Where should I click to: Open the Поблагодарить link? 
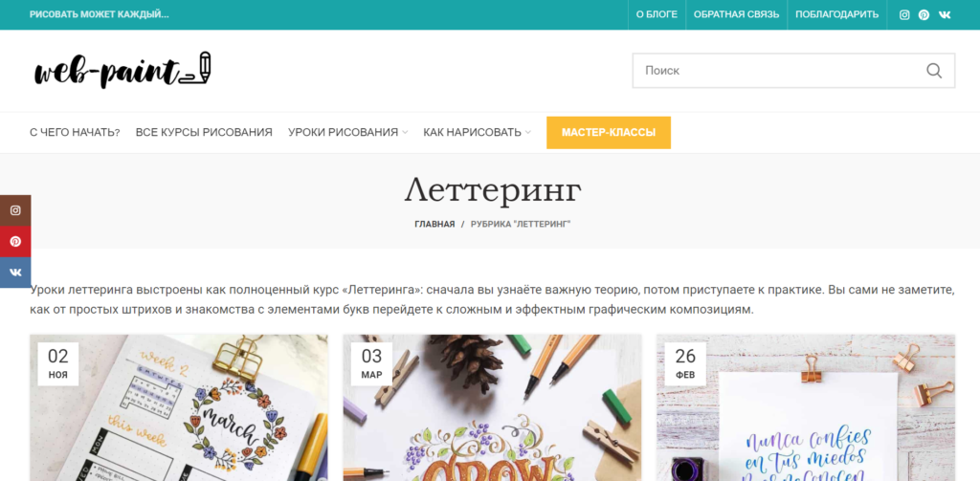[836, 15]
